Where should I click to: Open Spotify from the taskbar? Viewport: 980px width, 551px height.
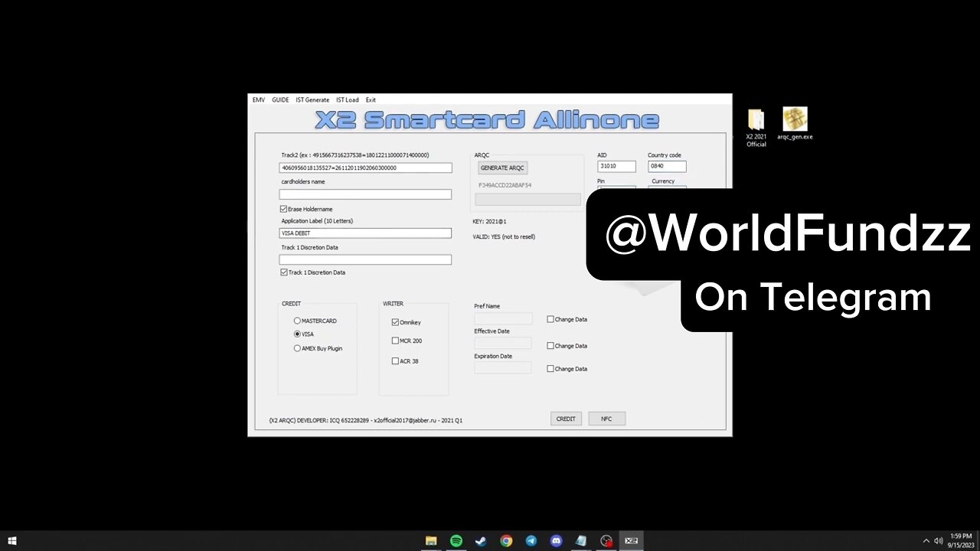[456, 541]
